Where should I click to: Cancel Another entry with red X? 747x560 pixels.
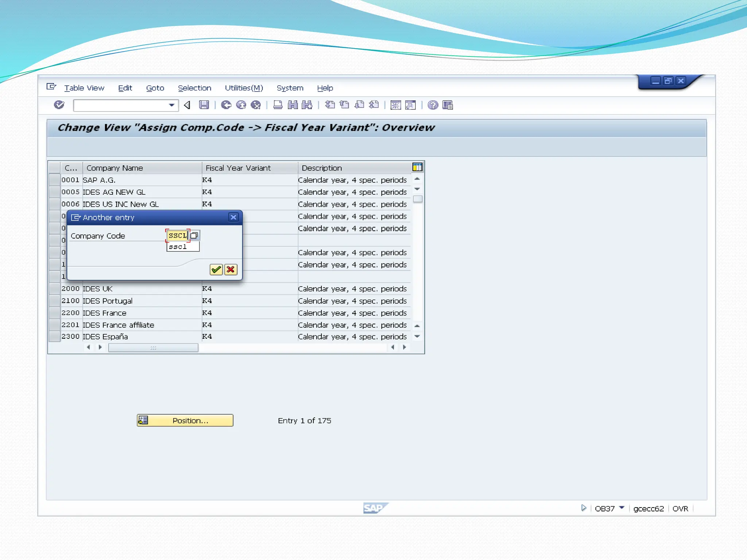[x=231, y=269]
